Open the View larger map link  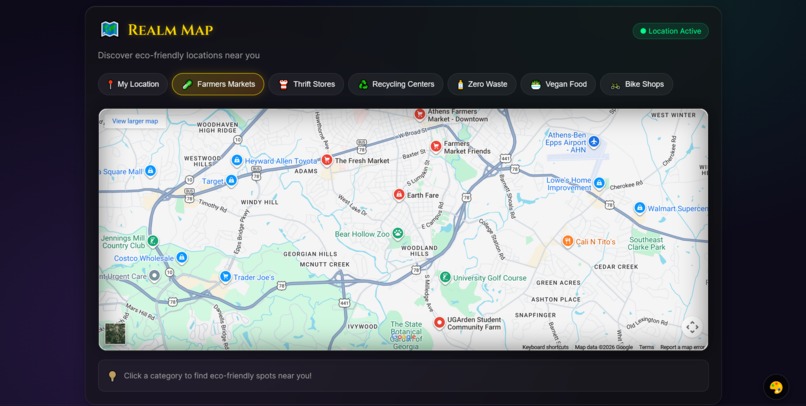[x=135, y=121]
